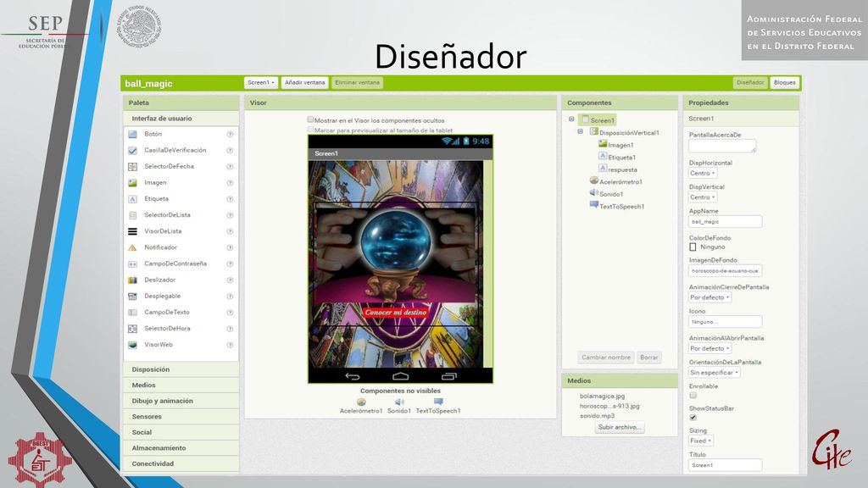Select TextToSpeech1 icon below the viewer
The image size is (868, 488).
[438, 402]
